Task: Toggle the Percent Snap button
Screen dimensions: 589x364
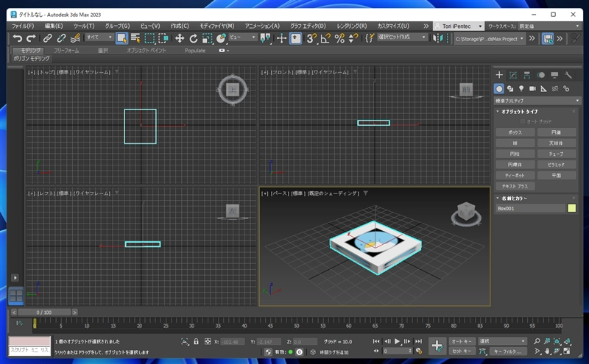Action: coord(339,38)
